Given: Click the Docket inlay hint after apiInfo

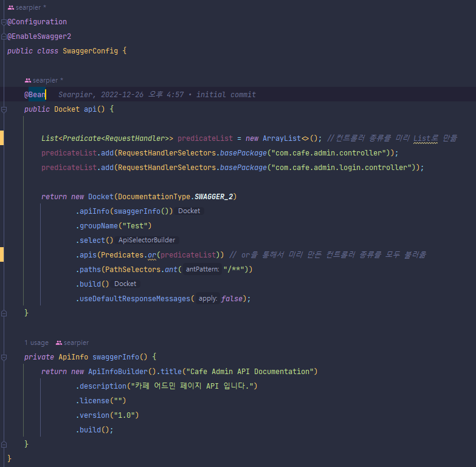Looking at the screenshot, I should 189,211.
